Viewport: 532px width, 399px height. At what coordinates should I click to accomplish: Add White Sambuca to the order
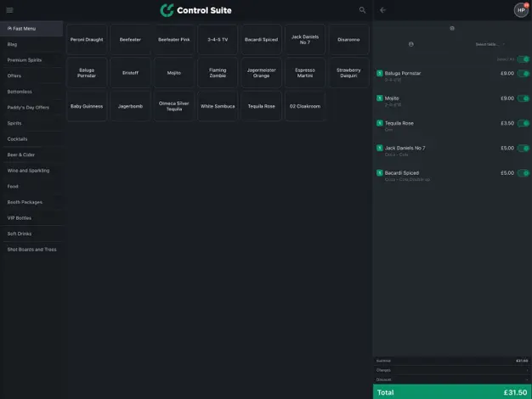pyautogui.click(x=218, y=106)
